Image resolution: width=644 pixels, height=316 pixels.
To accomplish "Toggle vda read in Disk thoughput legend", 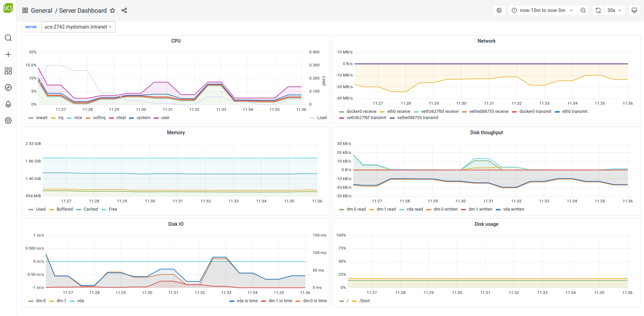I will 415,209.
